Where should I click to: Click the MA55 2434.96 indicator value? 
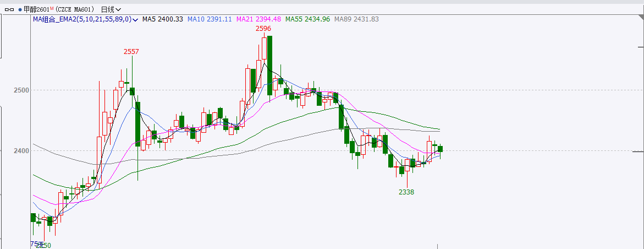pyautogui.click(x=307, y=19)
